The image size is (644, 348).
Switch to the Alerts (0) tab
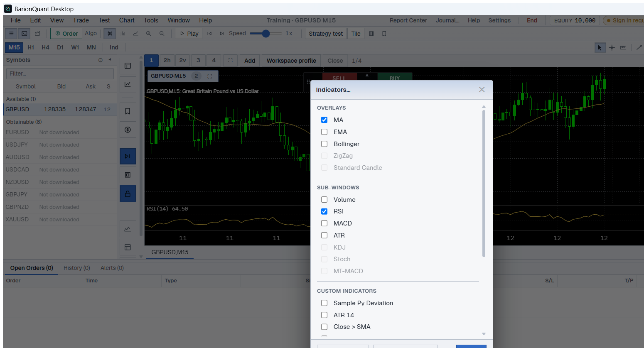tap(112, 268)
